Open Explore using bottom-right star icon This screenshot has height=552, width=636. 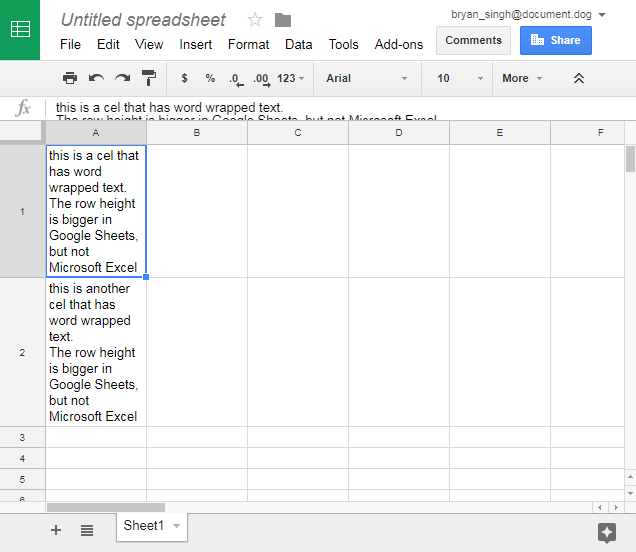click(606, 532)
